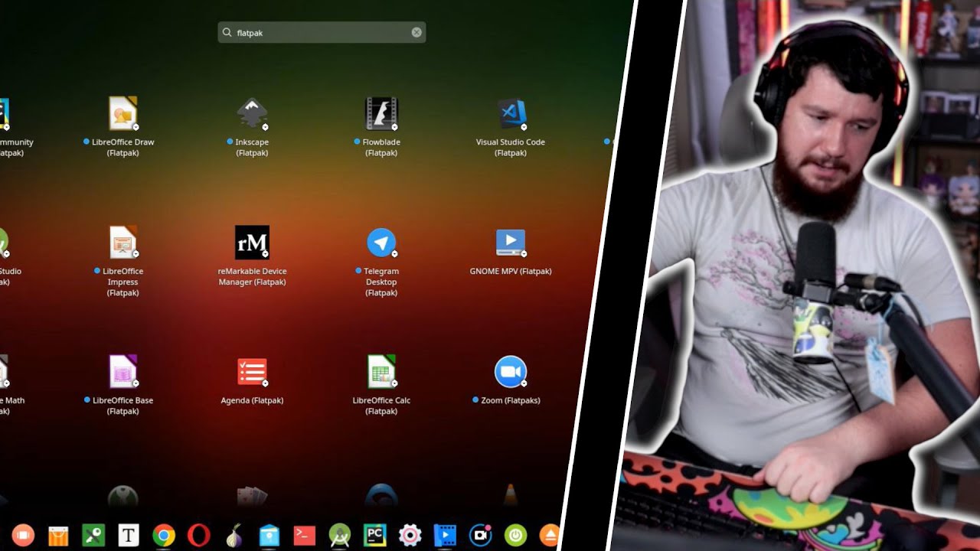Open the screen recorder dock icon

pyautogui.click(x=480, y=535)
